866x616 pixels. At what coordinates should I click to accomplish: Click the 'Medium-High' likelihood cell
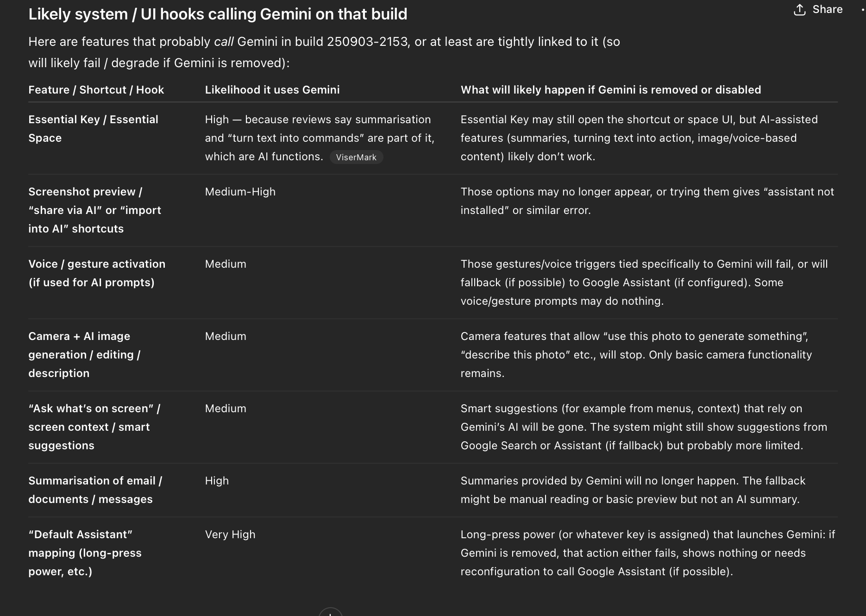click(240, 192)
